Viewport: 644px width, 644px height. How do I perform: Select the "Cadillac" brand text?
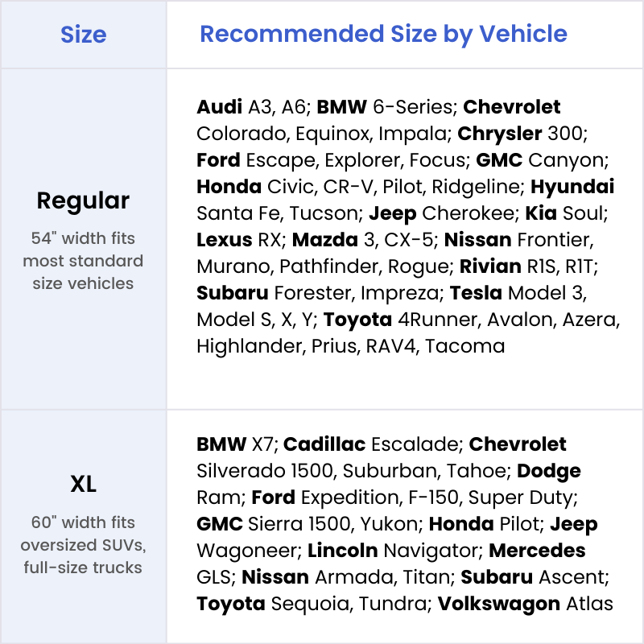(x=324, y=444)
